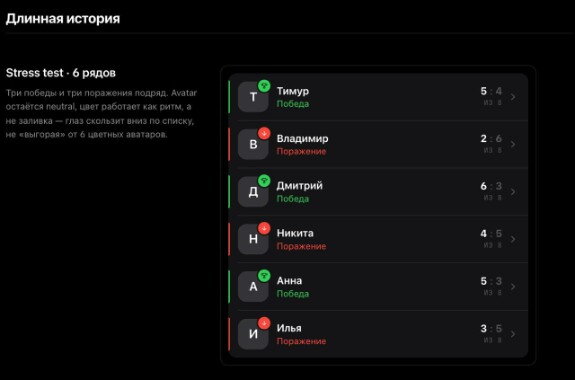
Task: Click Анна's green win badge
Action: (x=264, y=275)
